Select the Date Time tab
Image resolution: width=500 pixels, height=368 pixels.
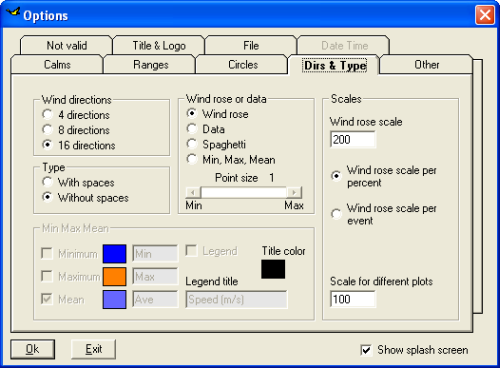pyautogui.click(x=344, y=45)
